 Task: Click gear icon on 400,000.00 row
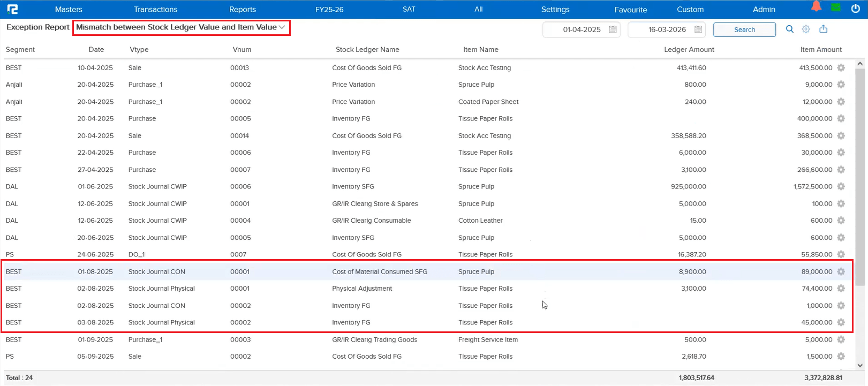click(841, 118)
